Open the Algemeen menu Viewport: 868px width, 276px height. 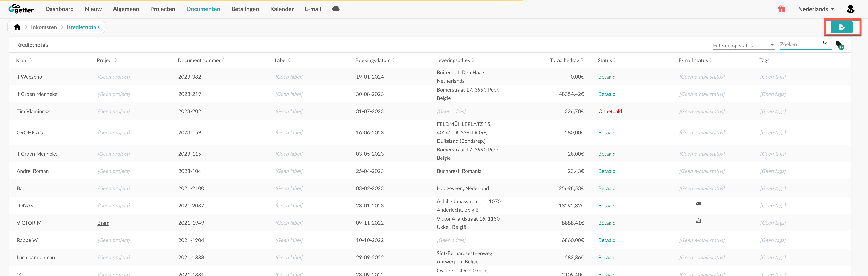point(126,9)
